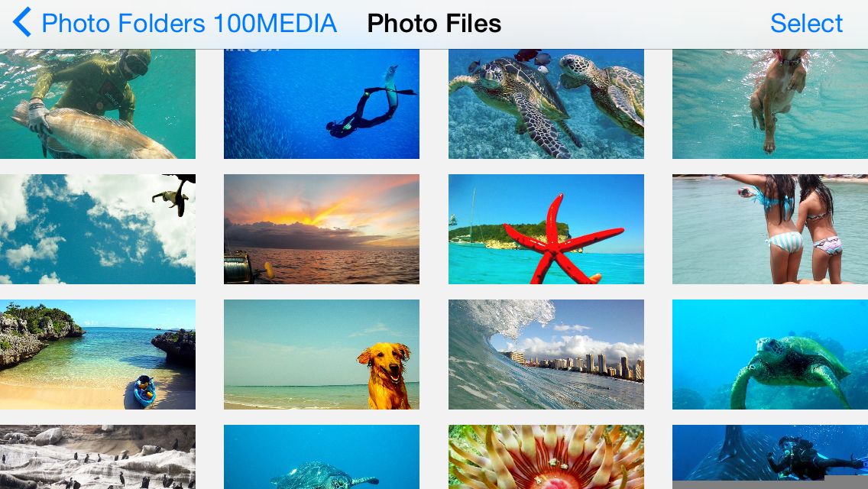The image size is (868, 489).
Task: Open the ocean sunset photo
Action: [322, 229]
